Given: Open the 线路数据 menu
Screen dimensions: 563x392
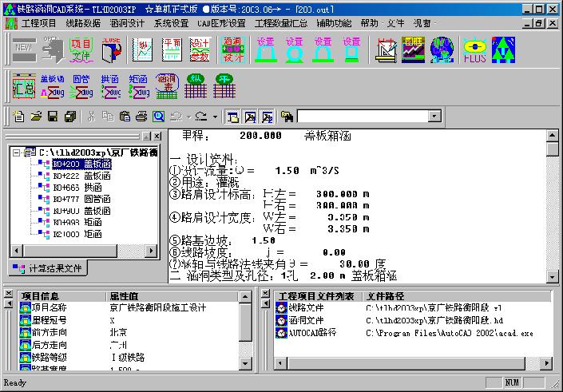Looking at the screenshot, I should (83, 23).
